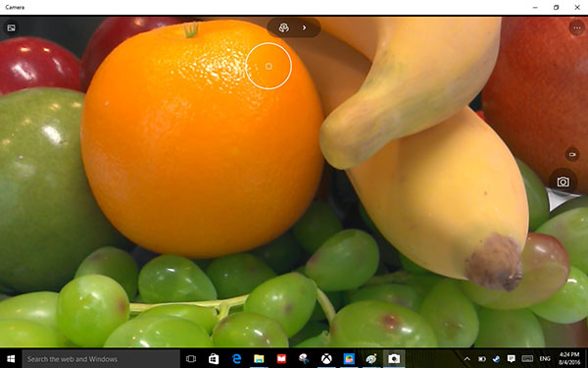Image resolution: width=588 pixels, height=368 pixels.
Task: Change input language ENG
Action: click(x=545, y=359)
